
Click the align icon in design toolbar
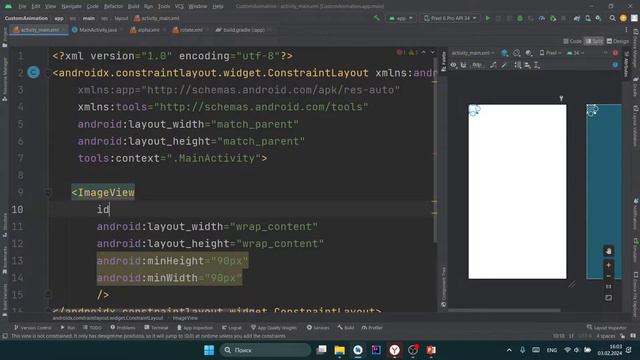click(x=527, y=65)
